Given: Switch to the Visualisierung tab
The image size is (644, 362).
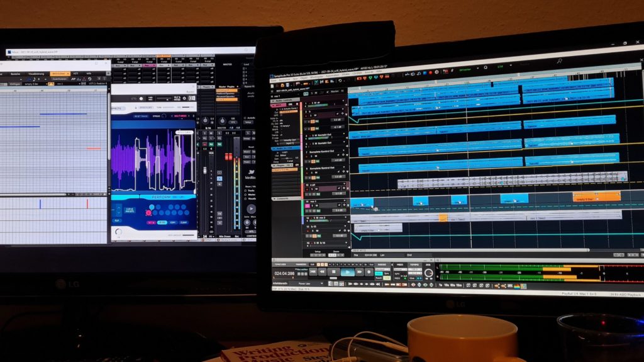Looking at the screenshot, I should pyautogui.click(x=36, y=74).
